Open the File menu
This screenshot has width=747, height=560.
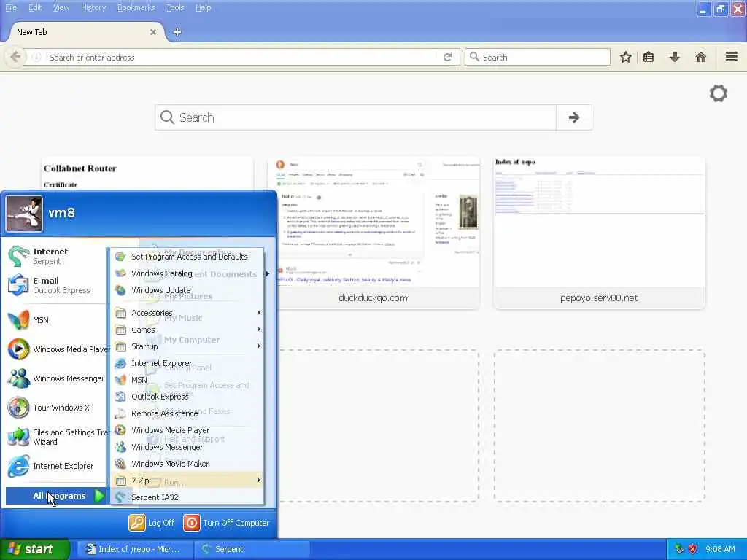[x=11, y=7]
